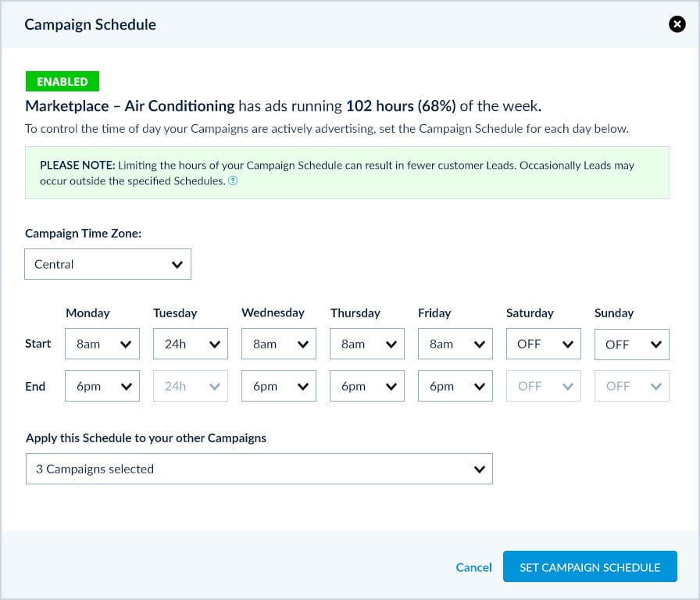This screenshot has width=700, height=600.
Task: Open Wednesday's end time dropdown
Action: pos(278,386)
